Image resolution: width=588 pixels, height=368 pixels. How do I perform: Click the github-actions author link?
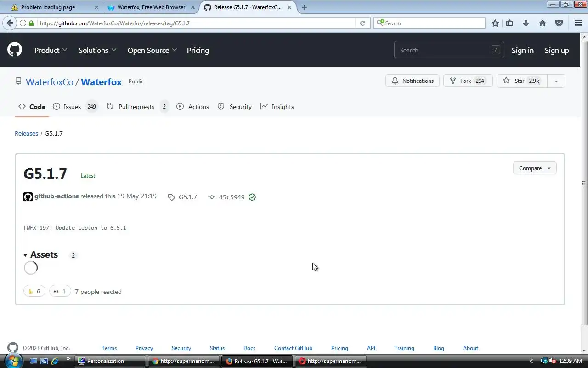[57, 196]
